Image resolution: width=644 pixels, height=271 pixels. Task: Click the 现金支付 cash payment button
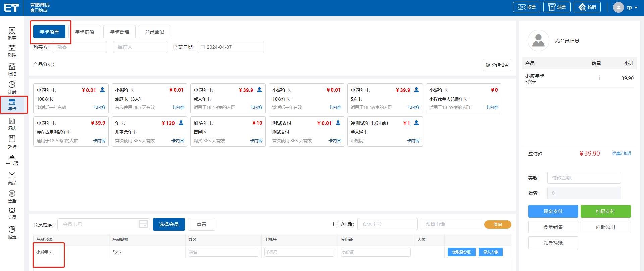click(553, 211)
